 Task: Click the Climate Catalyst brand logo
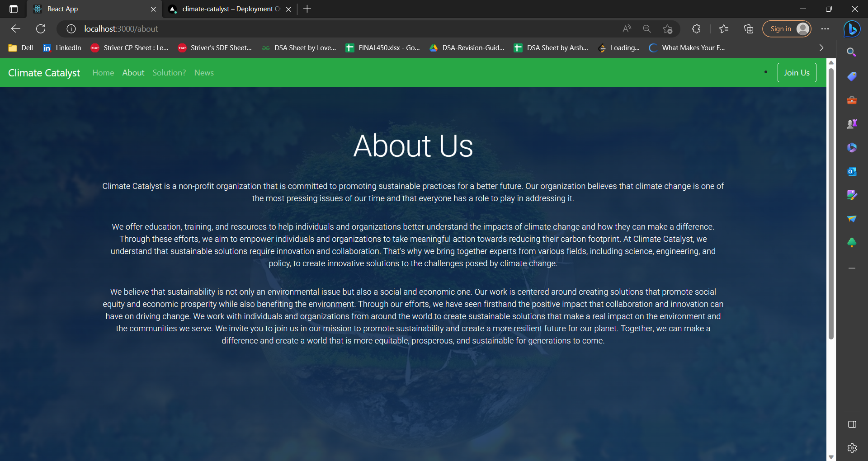tap(44, 73)
